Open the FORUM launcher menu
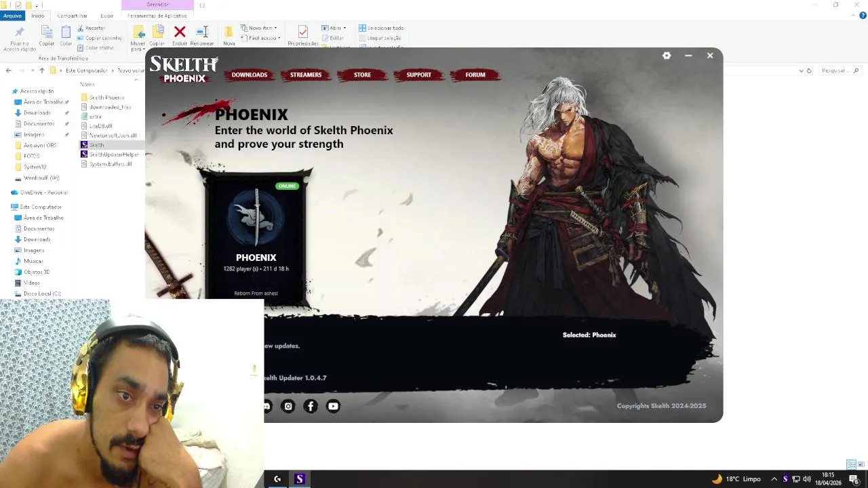The image size is (868, 488). [x=475, y=75]
